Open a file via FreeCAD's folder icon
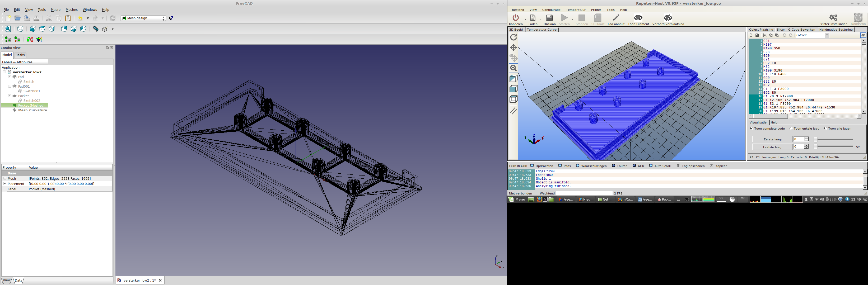This screenshot has height=285, width=868. 17,18
